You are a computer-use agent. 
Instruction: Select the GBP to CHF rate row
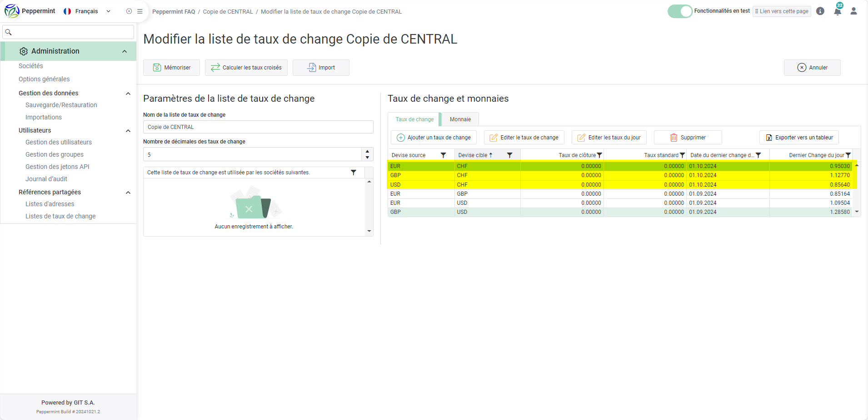620,175
